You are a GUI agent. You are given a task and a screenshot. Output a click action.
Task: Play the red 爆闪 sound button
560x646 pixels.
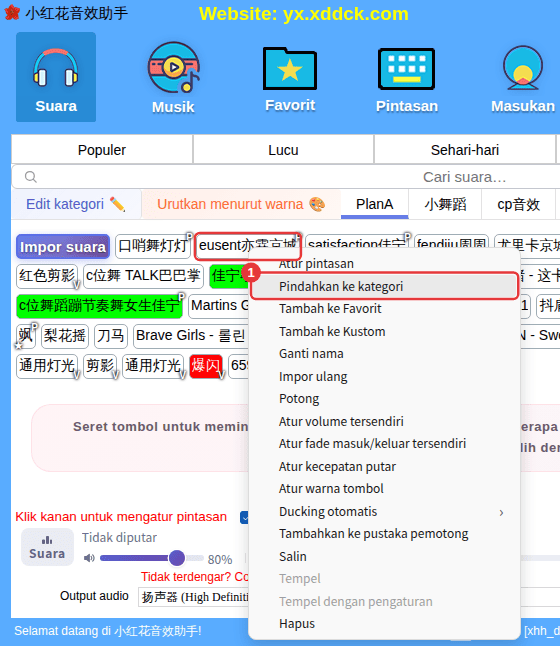pyautogui.click(x=206, y=366)
